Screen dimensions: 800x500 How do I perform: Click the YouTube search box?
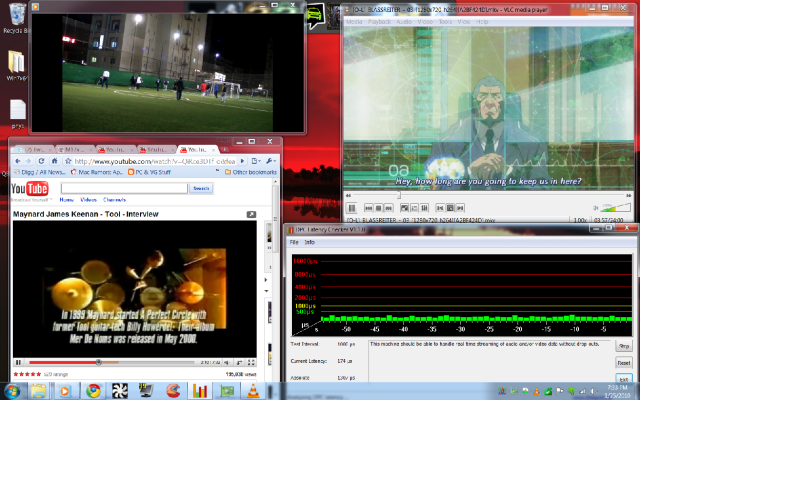(124, 188)
